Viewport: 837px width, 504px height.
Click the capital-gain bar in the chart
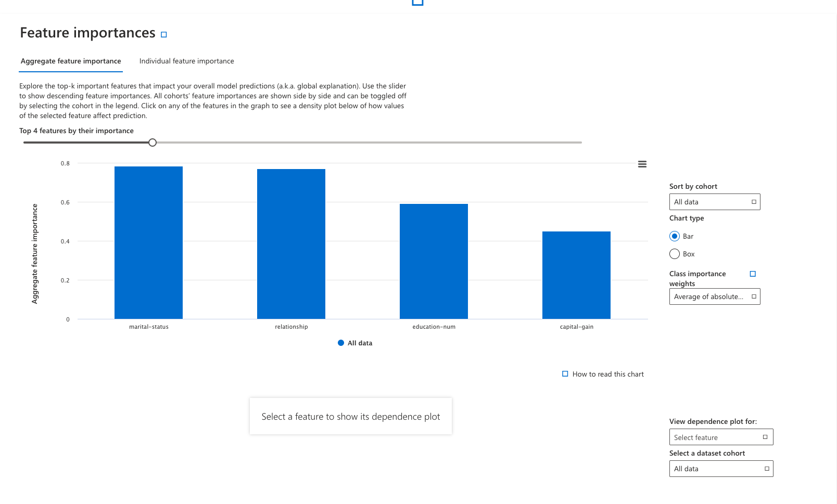coord(576,275)
